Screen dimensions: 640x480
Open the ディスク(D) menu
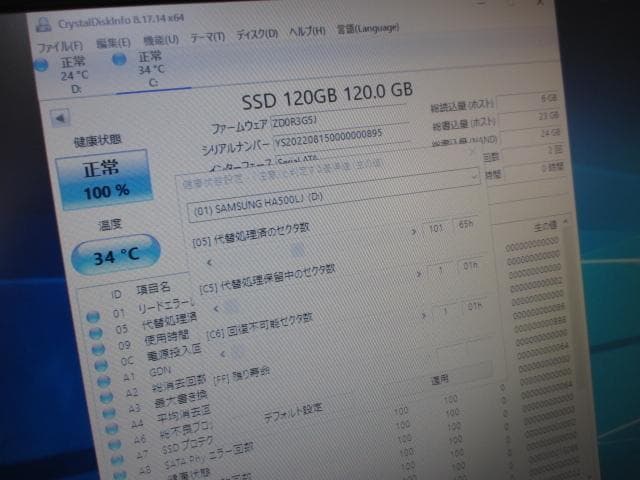pos(257,34)
